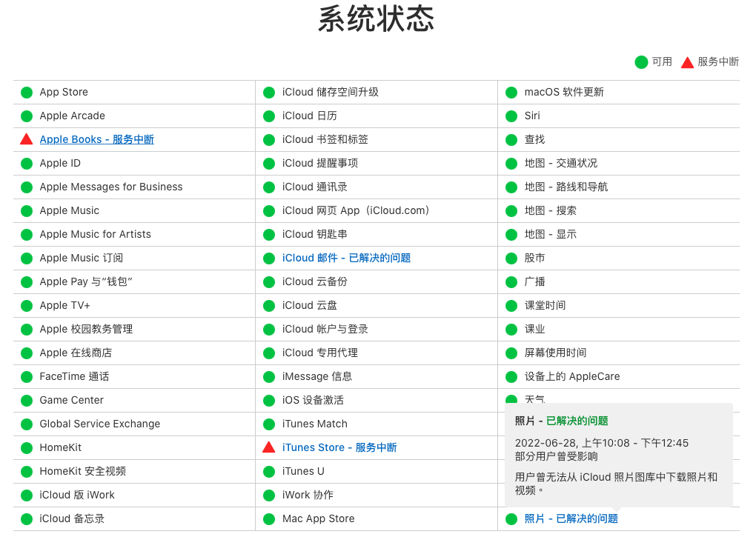The width and height of the screenshot is (756, 534).
Task: Click green dot for macOS 软件更新
Action: (x=511, y=93)
